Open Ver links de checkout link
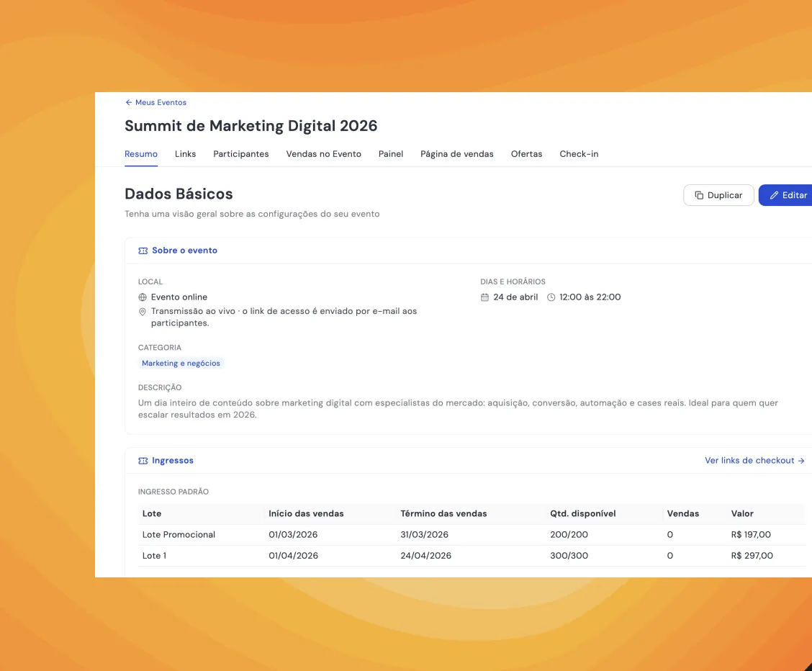This screenshot has width=812, height=671. [754, 460]
